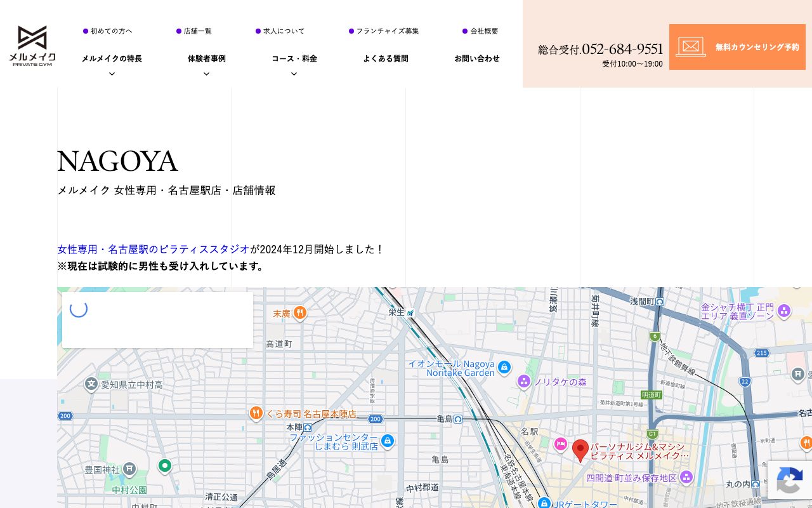Click the 四間道 町並み保存地区 purple marker
This screenshot has width=812, height=508.
pos(686,476)
